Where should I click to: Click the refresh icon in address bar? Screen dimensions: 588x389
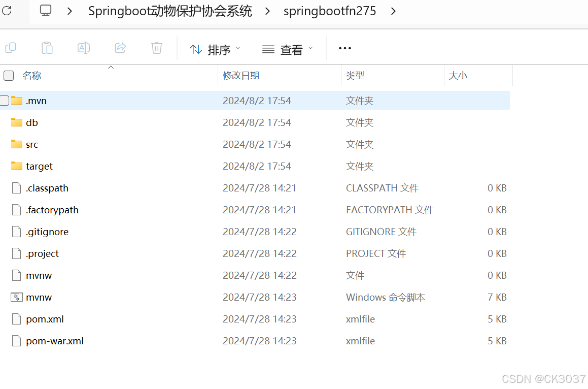(x=7, y=11)
